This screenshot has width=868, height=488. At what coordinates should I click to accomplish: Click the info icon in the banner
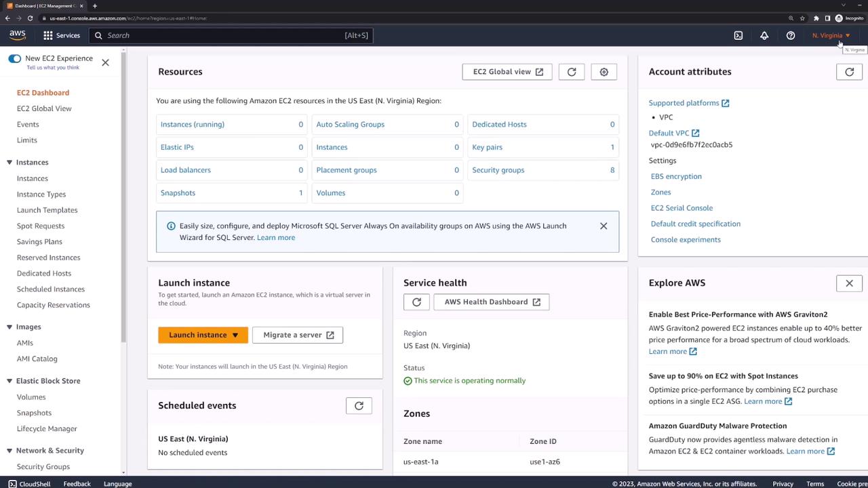click(171, 226)
